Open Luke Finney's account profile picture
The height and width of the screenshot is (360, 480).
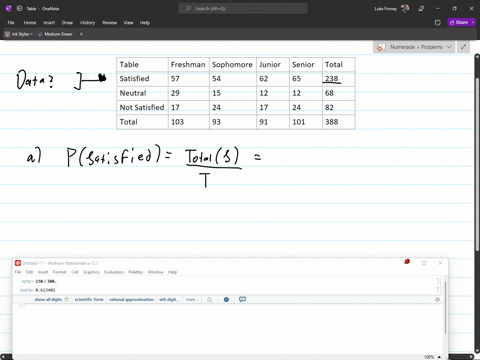click(x=405, y=9)
